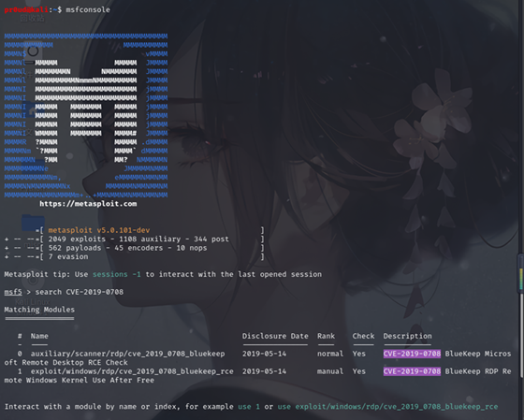Click the 'Name' column header
This screenshot has width=524, height=420.
[39, 336]
